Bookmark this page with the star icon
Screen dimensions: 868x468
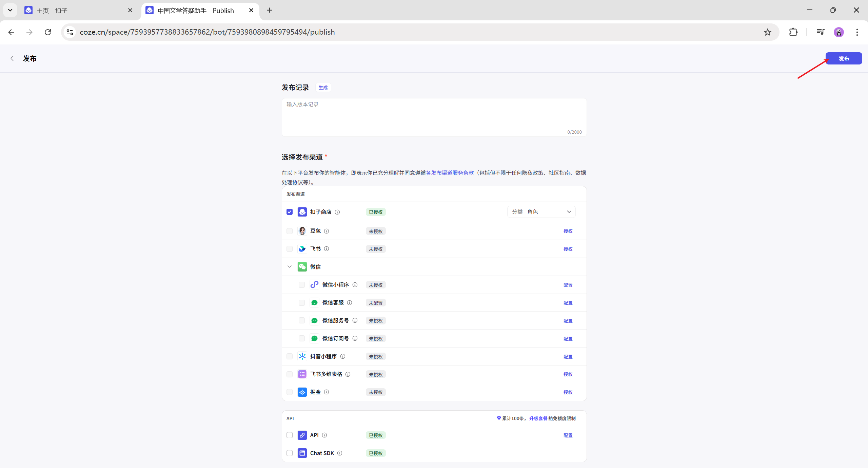(x=767, y=32)
